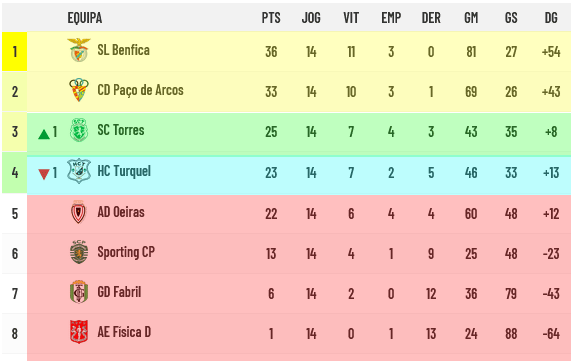Click the AD Oeiras shield emblem
This screenshot has height=361, width=571.
click(79, 212)
